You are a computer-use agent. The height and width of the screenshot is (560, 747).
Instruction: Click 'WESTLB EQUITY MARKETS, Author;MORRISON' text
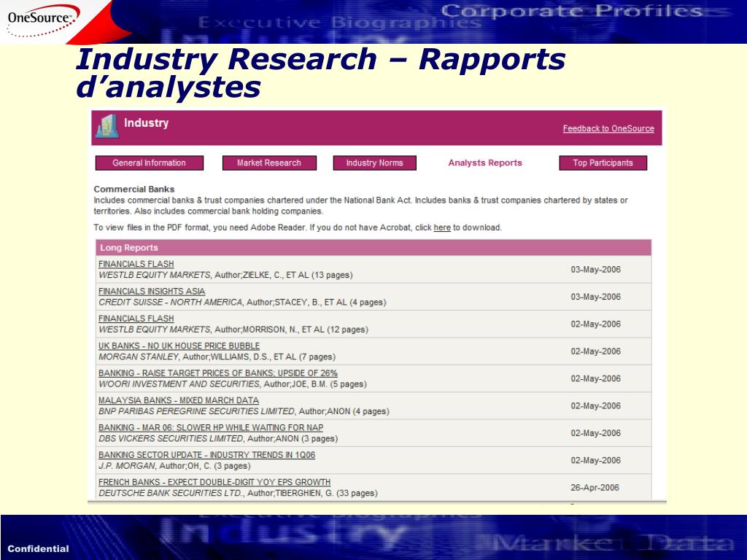tap(233, 330)
